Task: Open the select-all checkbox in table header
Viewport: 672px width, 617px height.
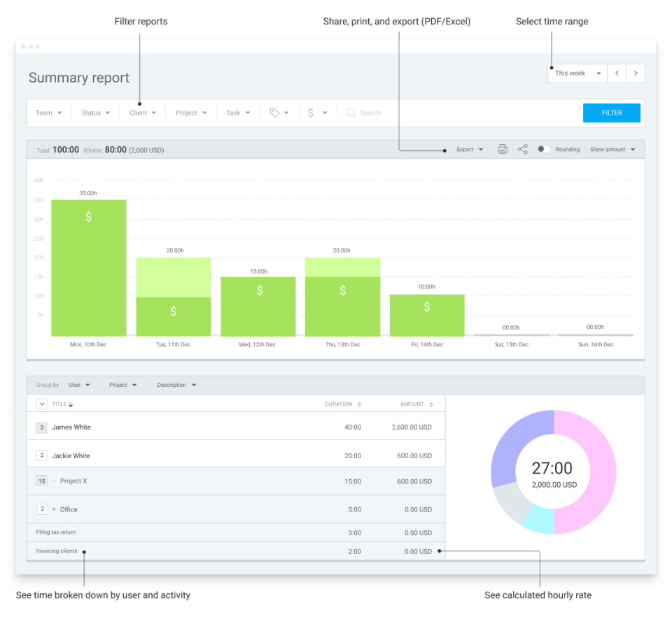Action: [x=42, y=403]
